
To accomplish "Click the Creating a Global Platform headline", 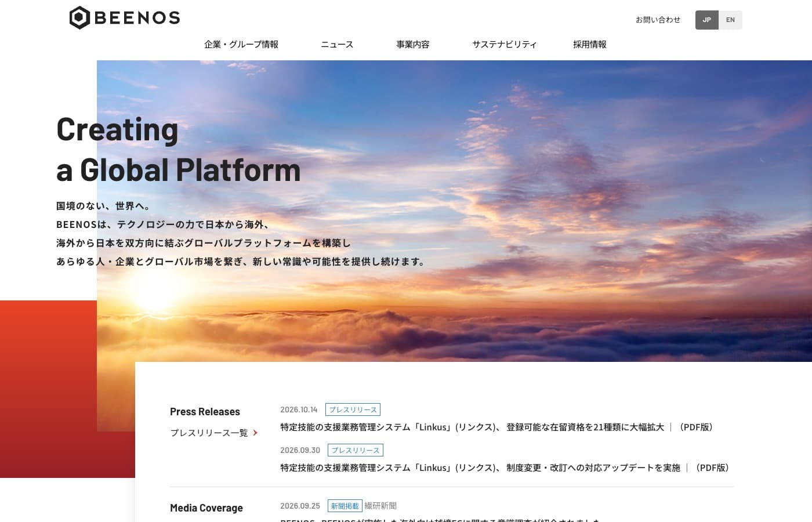I will coord(179,149).
